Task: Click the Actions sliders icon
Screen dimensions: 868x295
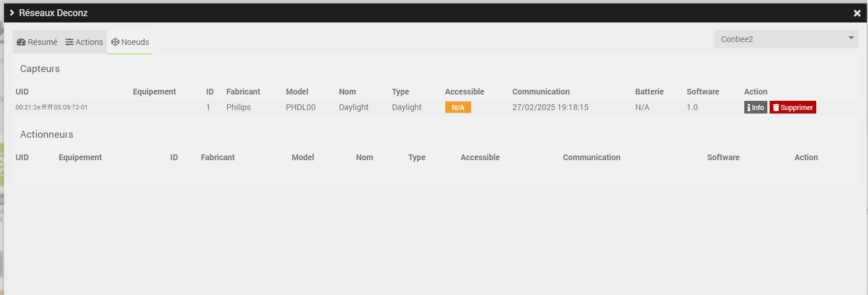Action: coord(70,42)
